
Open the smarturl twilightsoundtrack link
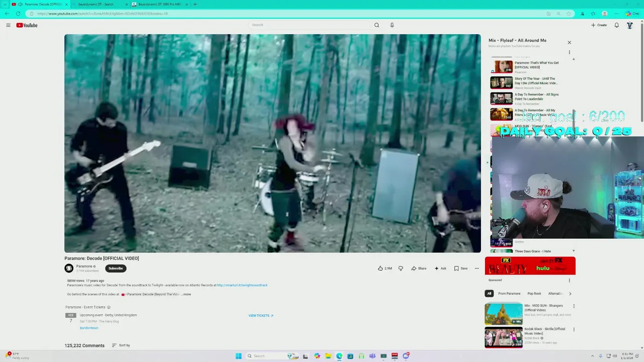tap(242, 285)
